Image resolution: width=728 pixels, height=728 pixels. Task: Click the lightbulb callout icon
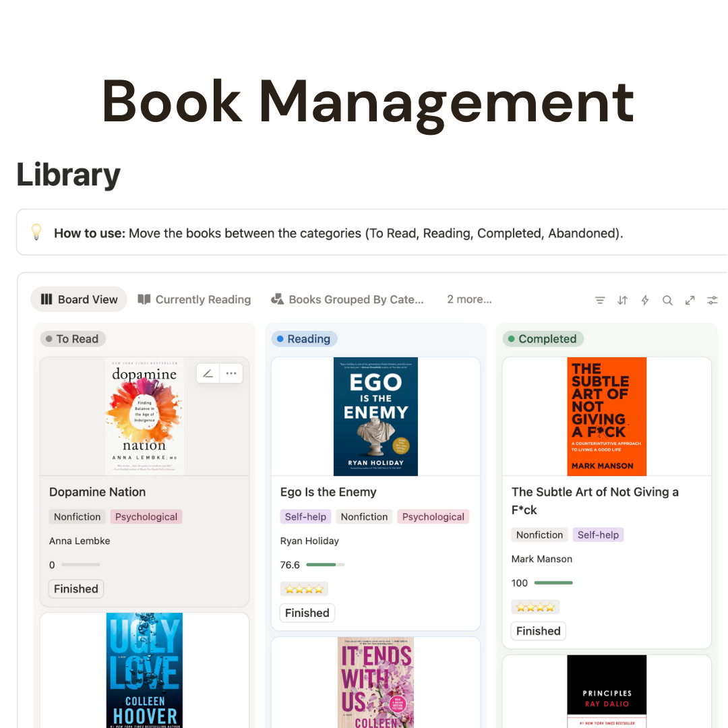point(36,232)
